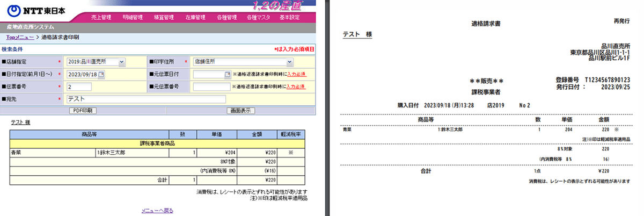The image size is (644, 216).
Task: Open the 各種管理 menu
Action: (227, 17)
